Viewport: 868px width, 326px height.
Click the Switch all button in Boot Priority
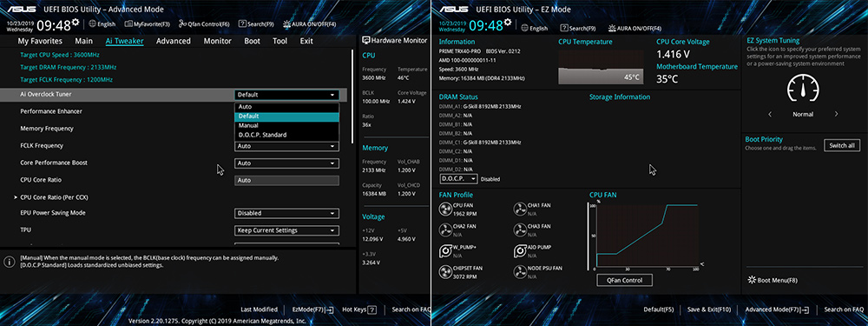pyautogui.click(x=842, y=146)
